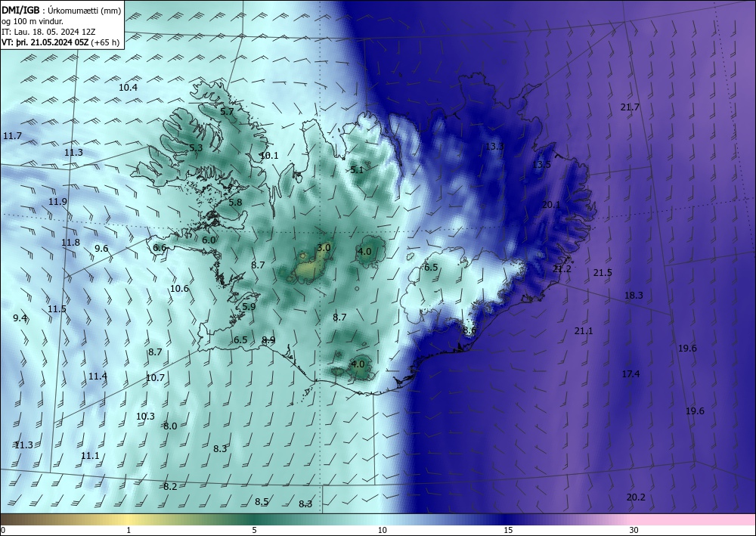Image resolution: width=756 pixels, height=536 pixels.
Task: Select the map value 11.9
Action: pyautogui.click(x=58, y=202)
